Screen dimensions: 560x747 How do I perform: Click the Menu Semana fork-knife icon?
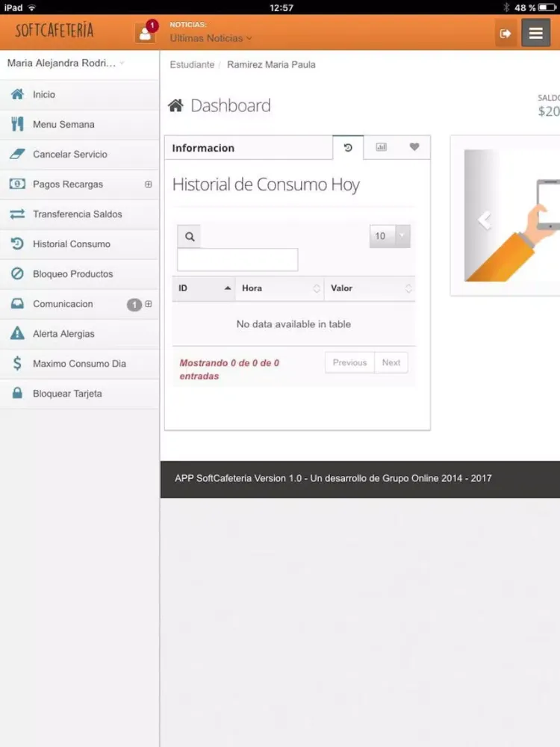[x=17, y=125]
